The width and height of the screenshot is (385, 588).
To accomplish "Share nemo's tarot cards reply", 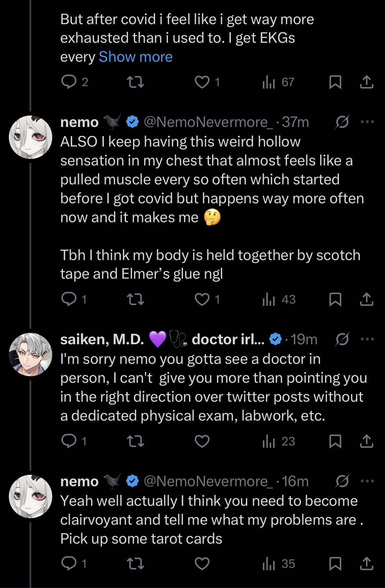I will point(366,564).
